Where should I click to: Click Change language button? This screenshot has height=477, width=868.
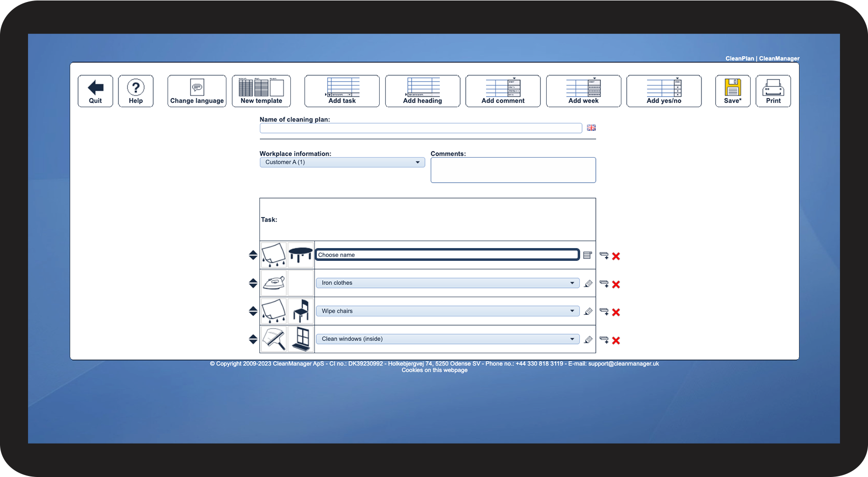[x=197, y=91]
